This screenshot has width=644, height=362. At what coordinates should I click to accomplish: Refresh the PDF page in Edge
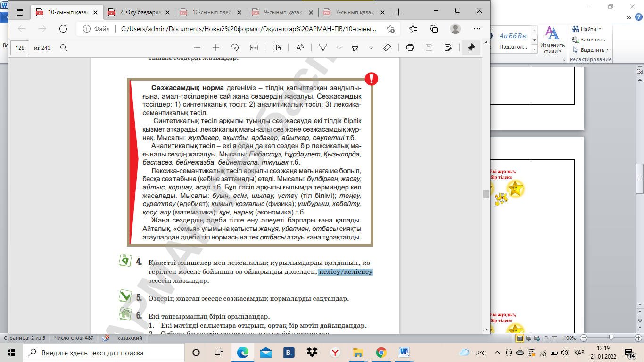click(x=63, y=29)
